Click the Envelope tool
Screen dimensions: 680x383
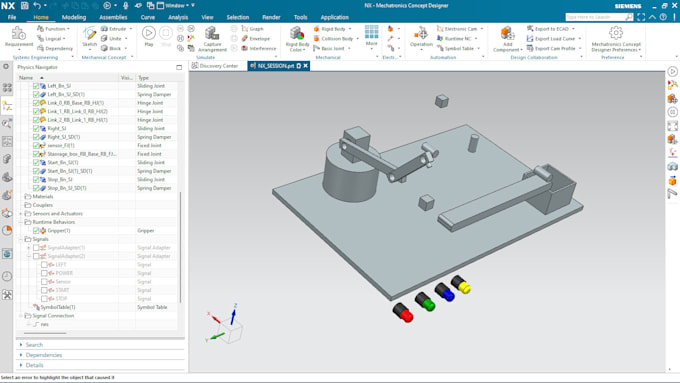coord(256,39)
